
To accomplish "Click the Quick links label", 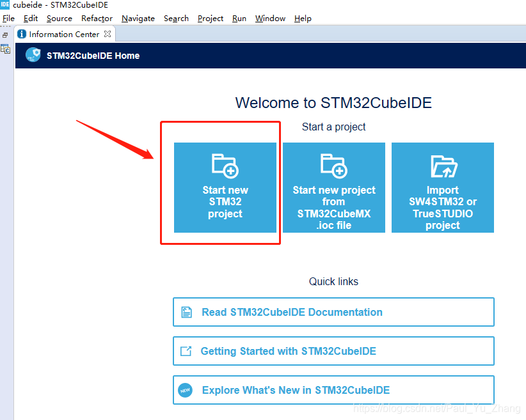I will [x=333, y=281].
